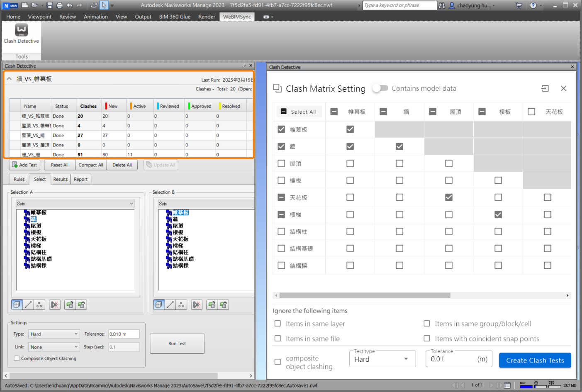Open the ribbon display options dropdown
The image size is (582, 392).
(x=268, y=17)
